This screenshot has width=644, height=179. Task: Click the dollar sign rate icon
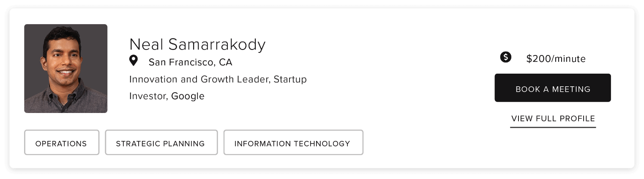(506, 57)
